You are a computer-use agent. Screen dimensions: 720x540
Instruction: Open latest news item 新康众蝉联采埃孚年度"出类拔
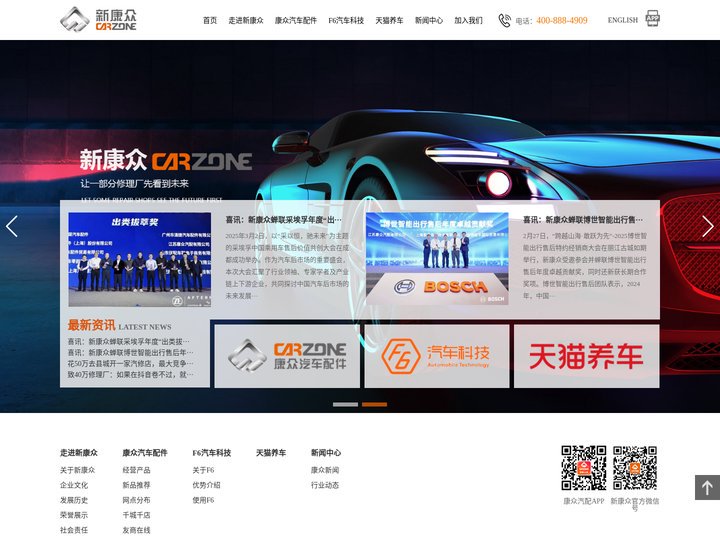pos(128,342)
